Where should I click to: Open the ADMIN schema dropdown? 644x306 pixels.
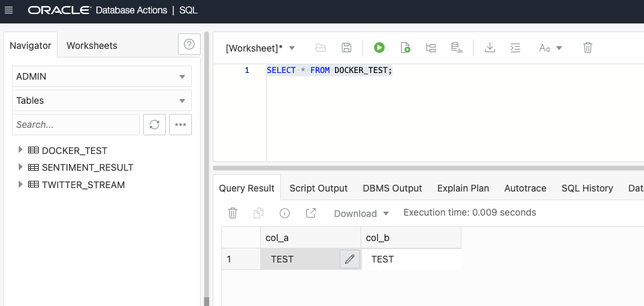102,76
